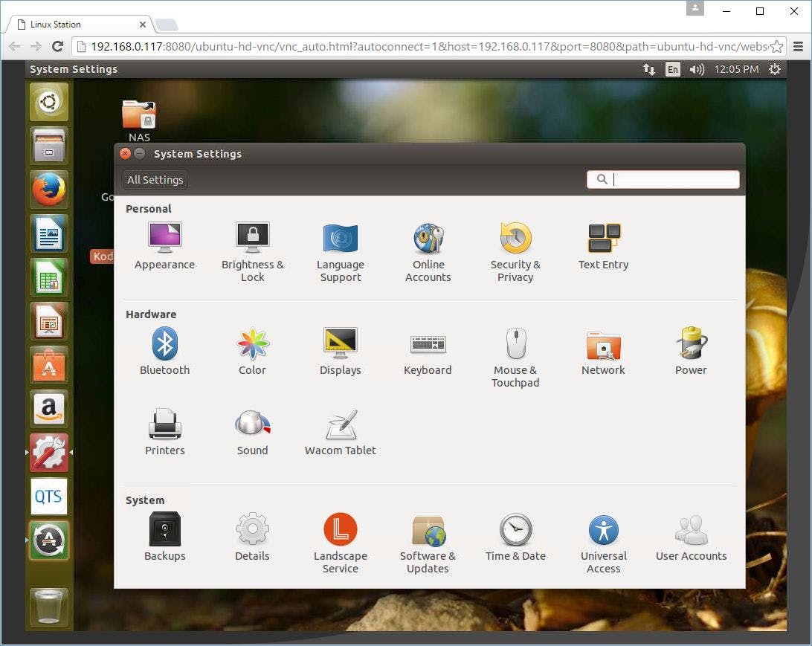Screen dimensions: 812x646
Task: Open Online Accounts settings
Action: click(x=428, y=253)
